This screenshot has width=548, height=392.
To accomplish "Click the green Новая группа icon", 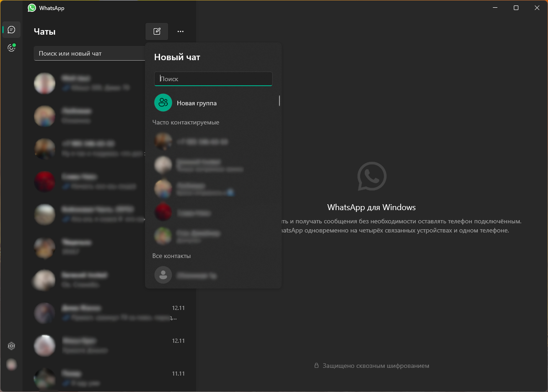I will tap(163, 103).
